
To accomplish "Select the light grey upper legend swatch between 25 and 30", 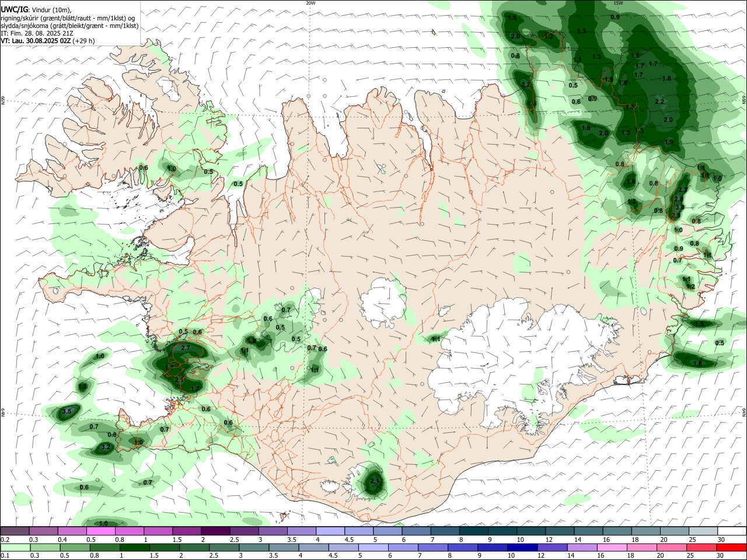I will (x=703, y=531).
